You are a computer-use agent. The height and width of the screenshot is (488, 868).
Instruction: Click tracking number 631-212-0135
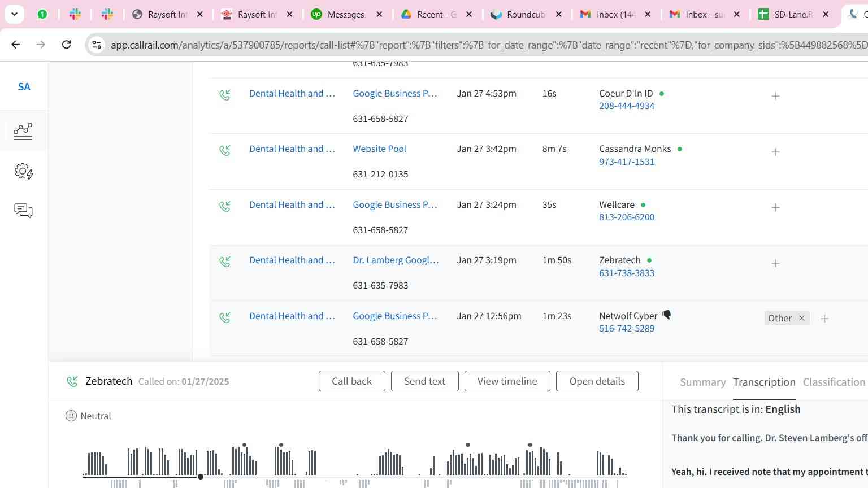pos(380,175)
